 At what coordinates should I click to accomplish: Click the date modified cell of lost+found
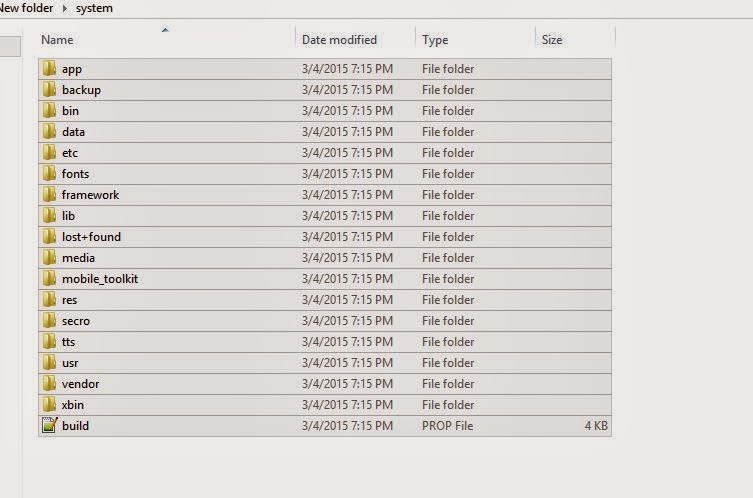tap(347, 237)
